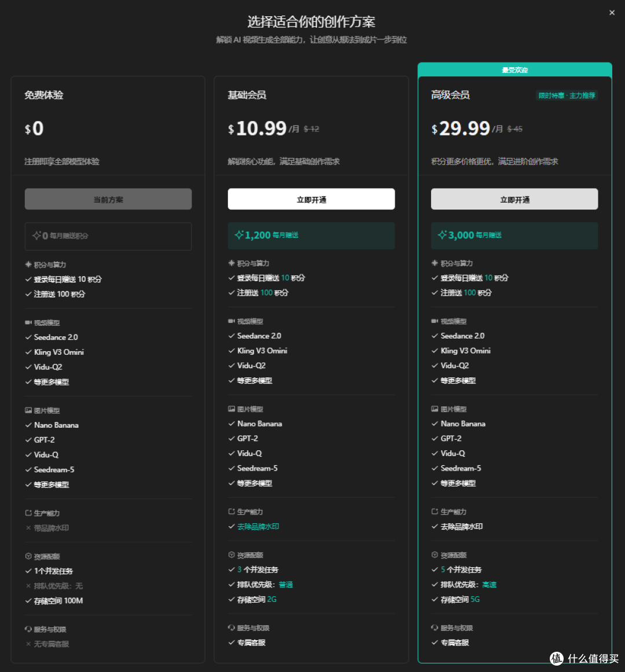Click the $0 price in 免费体验
This screenshot has width=625, height=672.
click(34, 128)
